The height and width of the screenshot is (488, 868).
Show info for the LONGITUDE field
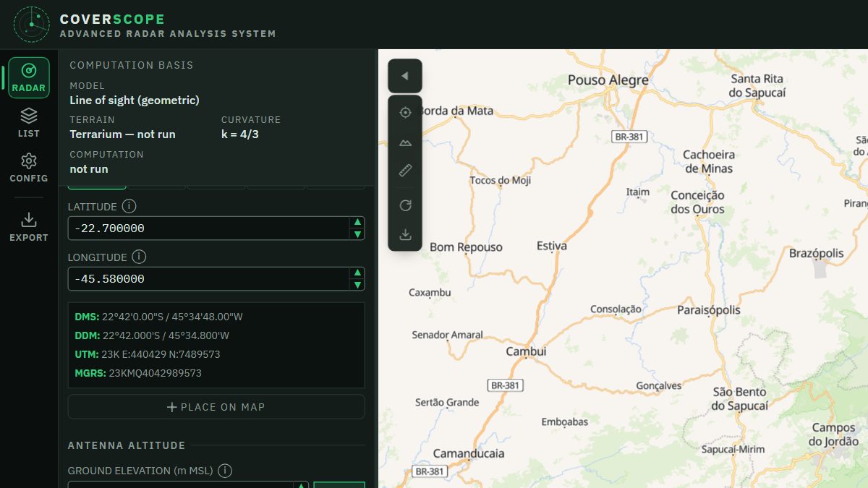pyautogui.click(x=139, y=257)
